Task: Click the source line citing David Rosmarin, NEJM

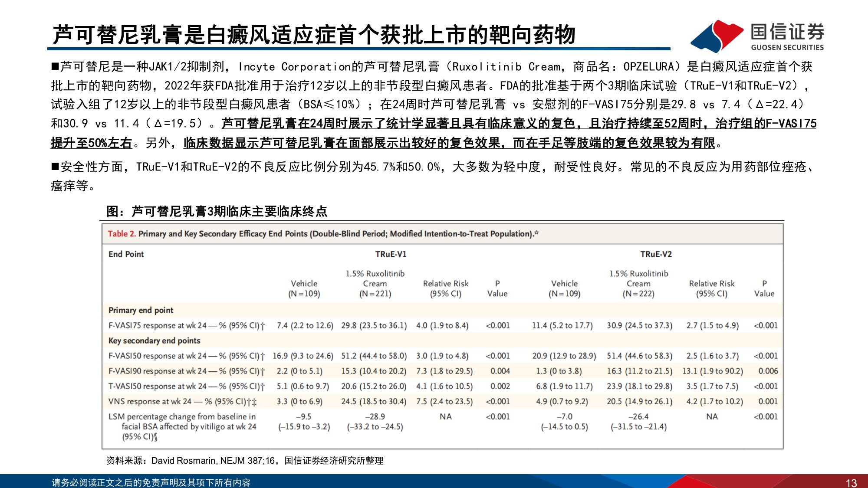Action: (245, 461)
